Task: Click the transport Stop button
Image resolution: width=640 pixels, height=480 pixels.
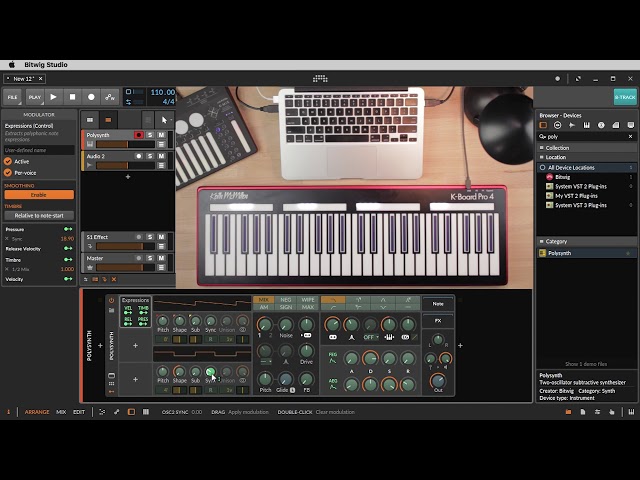Action: click(72, 97)
